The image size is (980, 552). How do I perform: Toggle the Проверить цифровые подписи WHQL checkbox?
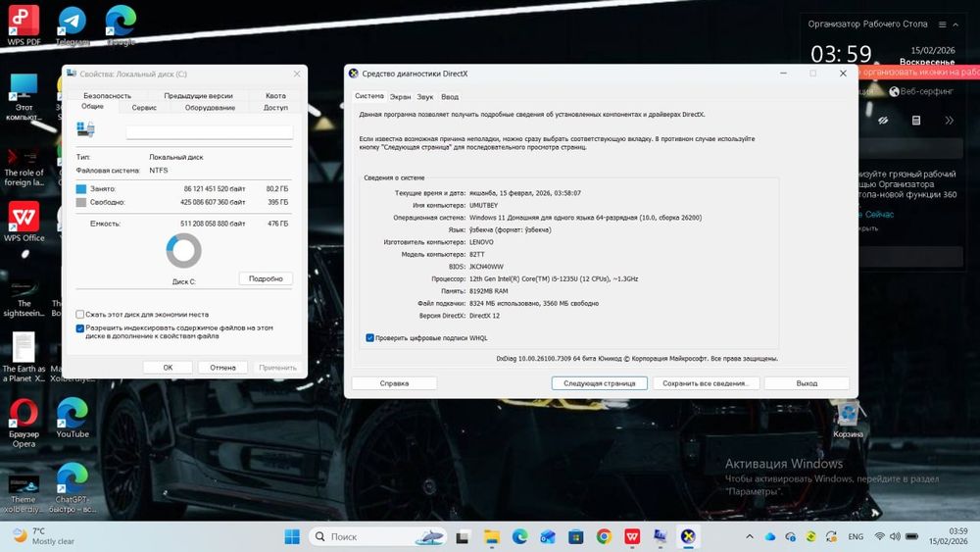point(369,337)
